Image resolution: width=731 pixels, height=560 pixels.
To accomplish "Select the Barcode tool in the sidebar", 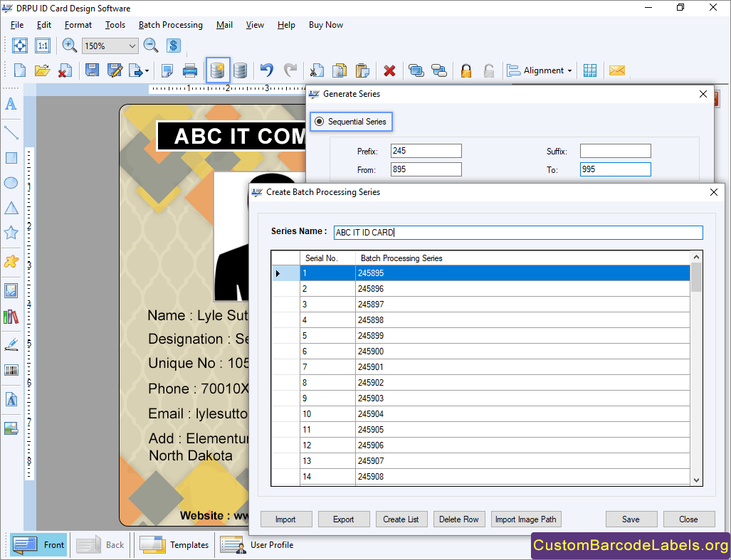I will click(x=11, y=371).
